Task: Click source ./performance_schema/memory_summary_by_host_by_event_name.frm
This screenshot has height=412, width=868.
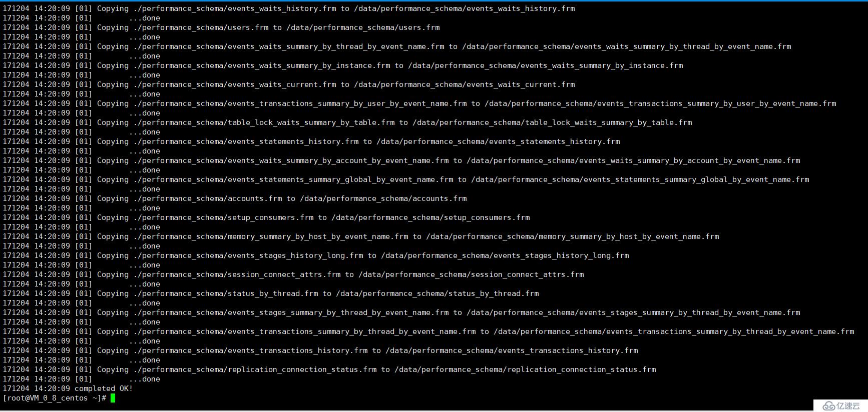Action: tap(271, 236)
